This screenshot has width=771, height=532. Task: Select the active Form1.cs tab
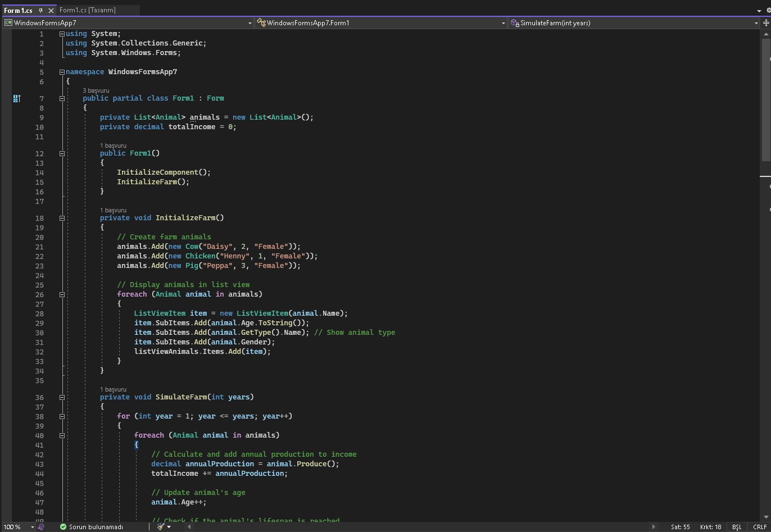[x=20, y=10]
